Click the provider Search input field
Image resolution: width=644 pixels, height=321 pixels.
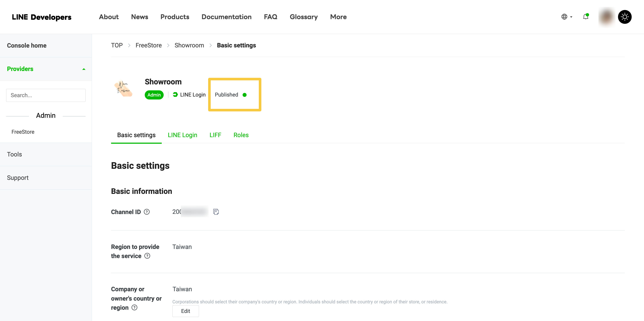click(46, 95)
